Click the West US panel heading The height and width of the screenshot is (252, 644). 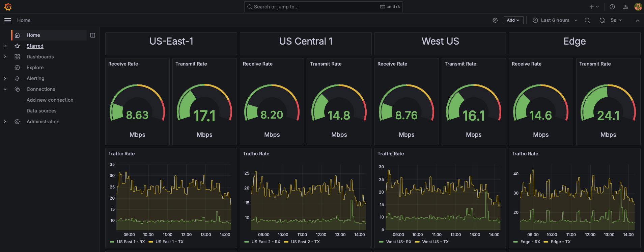[x=440, y=41]
